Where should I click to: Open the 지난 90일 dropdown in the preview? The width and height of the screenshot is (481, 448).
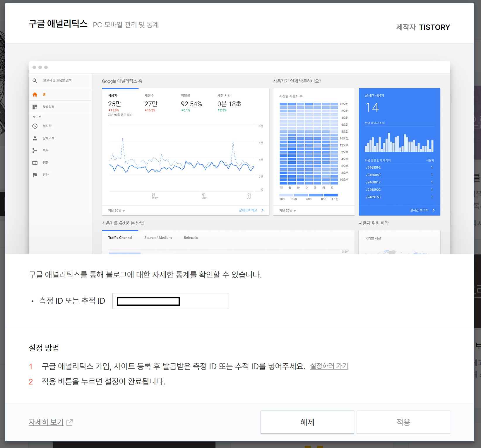point(117,211)
